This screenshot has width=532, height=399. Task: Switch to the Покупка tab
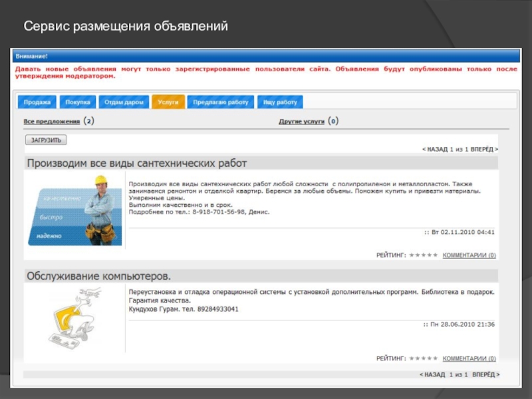[x=78, y=102]
